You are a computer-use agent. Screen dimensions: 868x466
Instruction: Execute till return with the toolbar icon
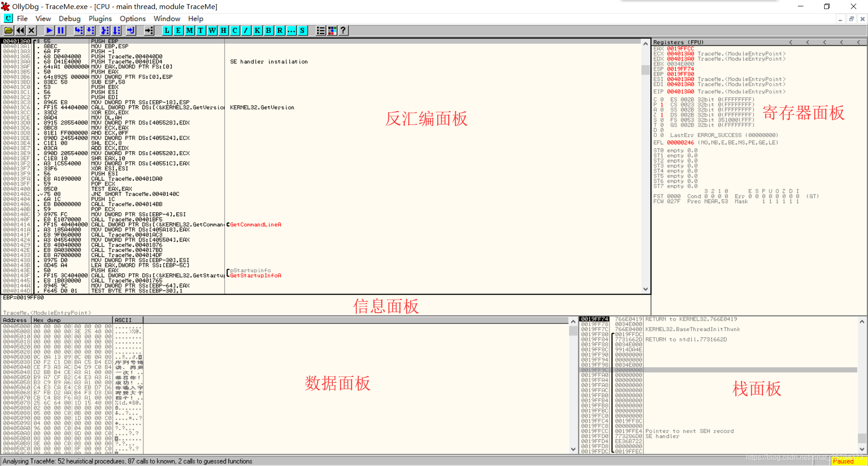131,30
